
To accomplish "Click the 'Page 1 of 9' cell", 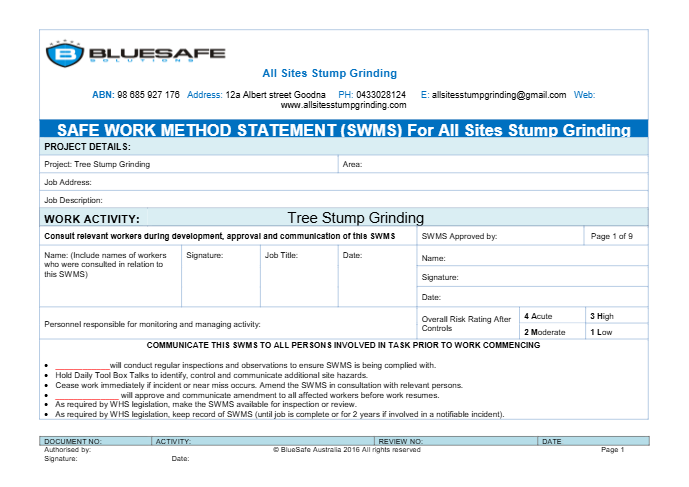I will pos(616,236).
